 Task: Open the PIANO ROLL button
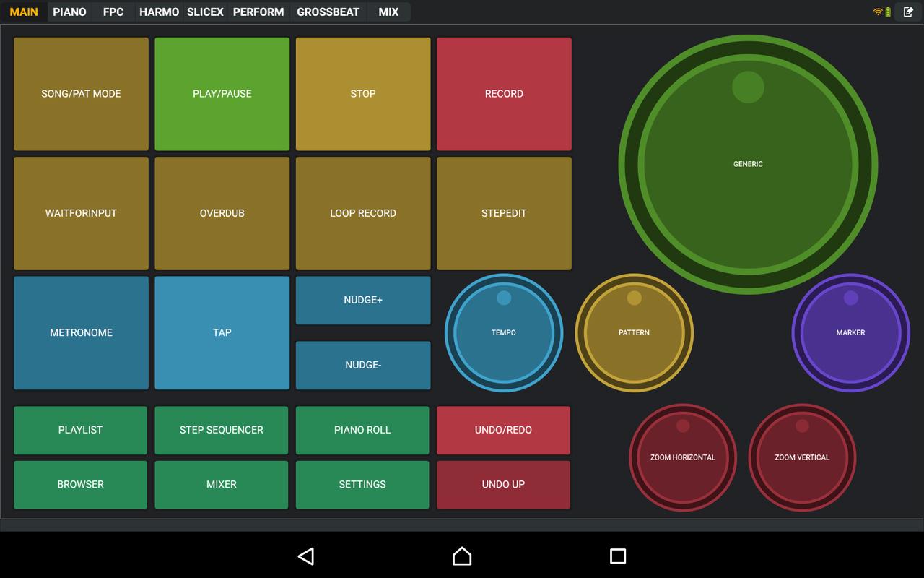click(362, 430)
